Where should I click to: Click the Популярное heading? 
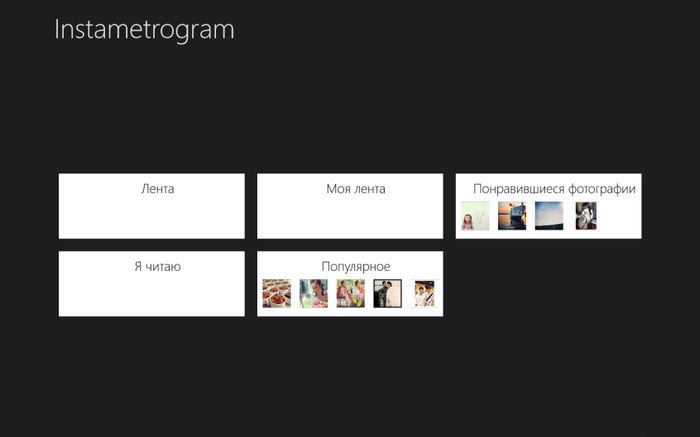pyautogui.click(x=356, y=266)
